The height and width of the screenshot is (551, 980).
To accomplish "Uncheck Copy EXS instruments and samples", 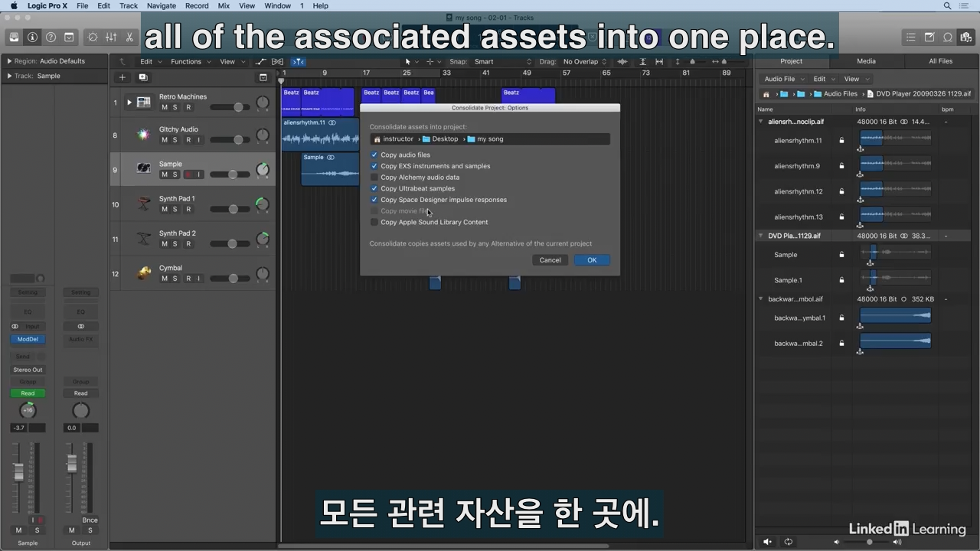I will pyautogui.click(x=374, y=166).
